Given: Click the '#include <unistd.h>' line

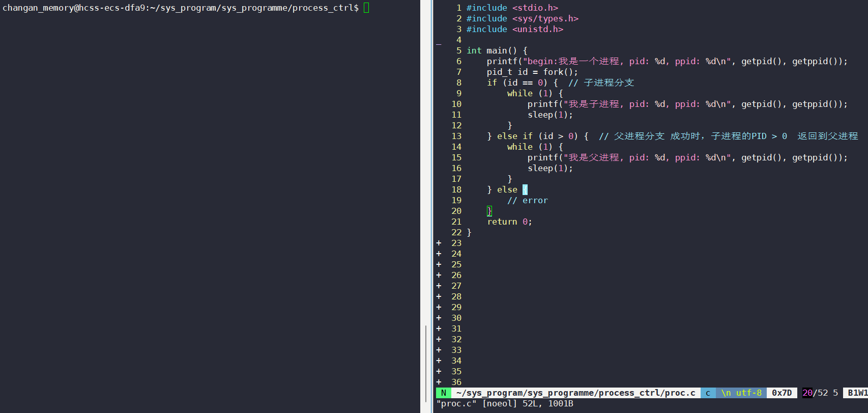Looking at the screenshot, I should pyautogui.click(x=515, y=29).
